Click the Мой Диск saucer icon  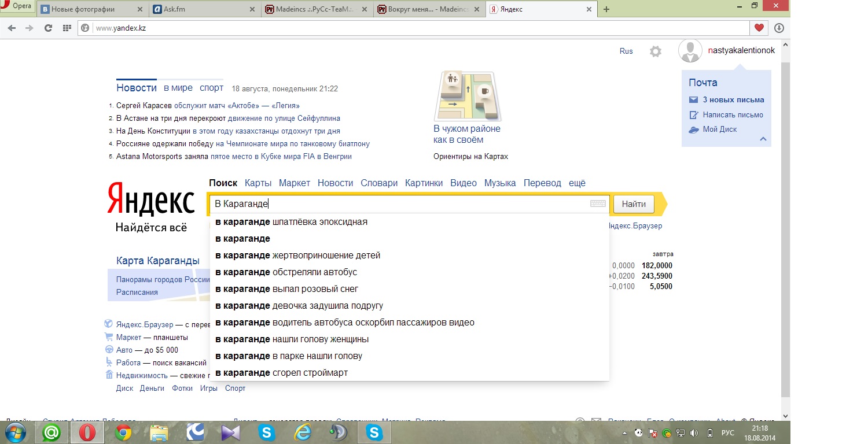tap(694, 129)
